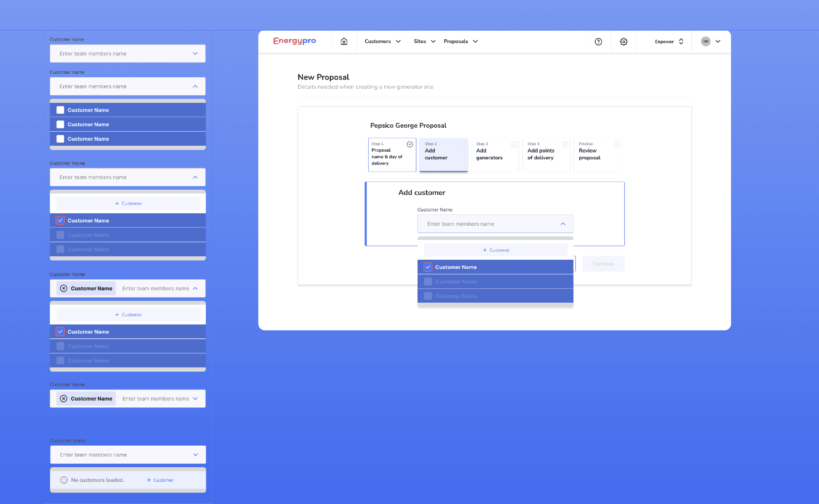The width and height of the screenshot is (819, 504).
Task: Select the Step 4 Add points of delivery tab
Action: [546, 155]
